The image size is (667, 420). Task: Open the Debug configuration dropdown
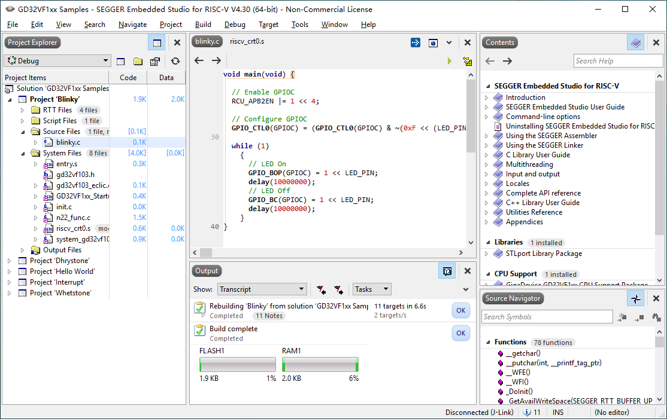(105, 61)
